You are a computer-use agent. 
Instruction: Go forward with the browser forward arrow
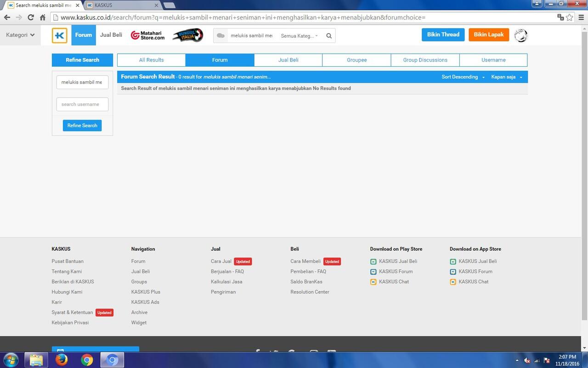pos(19,17)
